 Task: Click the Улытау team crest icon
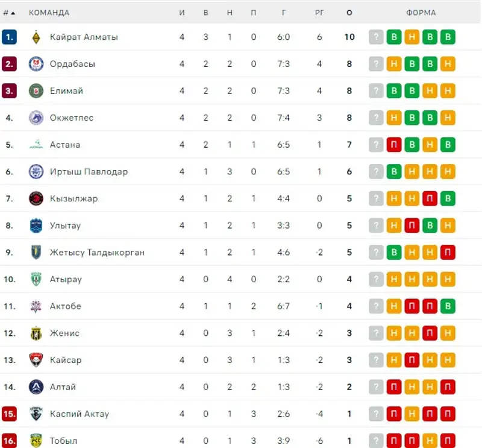point(36,226)
